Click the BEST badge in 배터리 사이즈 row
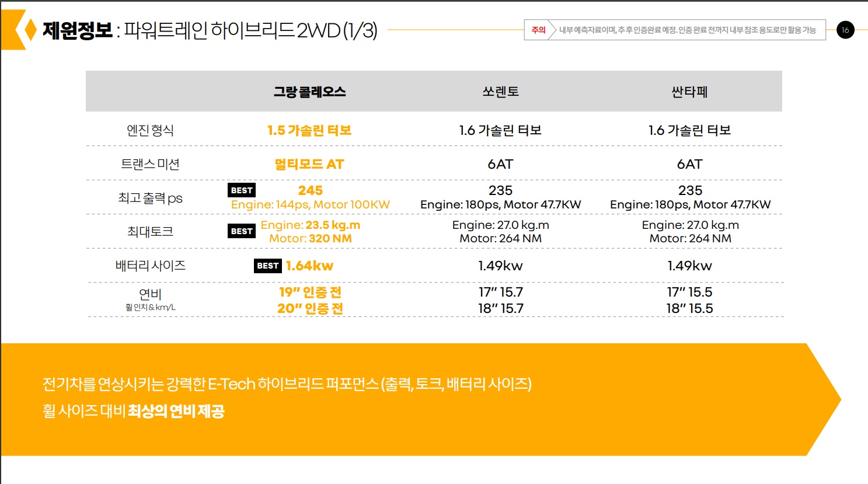 pyautogui.click(x=268, y=266)
